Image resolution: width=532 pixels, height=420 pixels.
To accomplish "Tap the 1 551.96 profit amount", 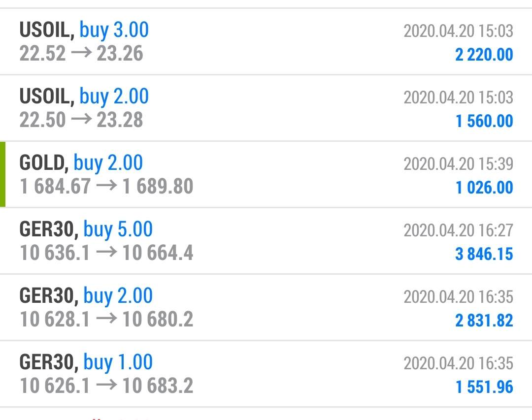I will tap(484, 387).
